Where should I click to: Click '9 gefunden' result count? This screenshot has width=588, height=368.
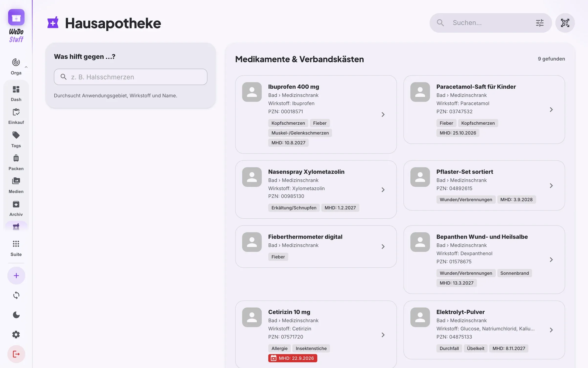point(551,59)
